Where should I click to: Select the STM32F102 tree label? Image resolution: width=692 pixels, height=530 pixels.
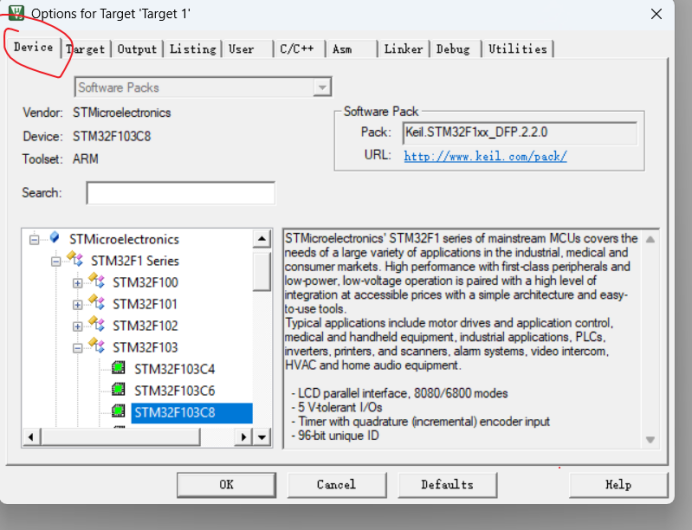(145, 326)
